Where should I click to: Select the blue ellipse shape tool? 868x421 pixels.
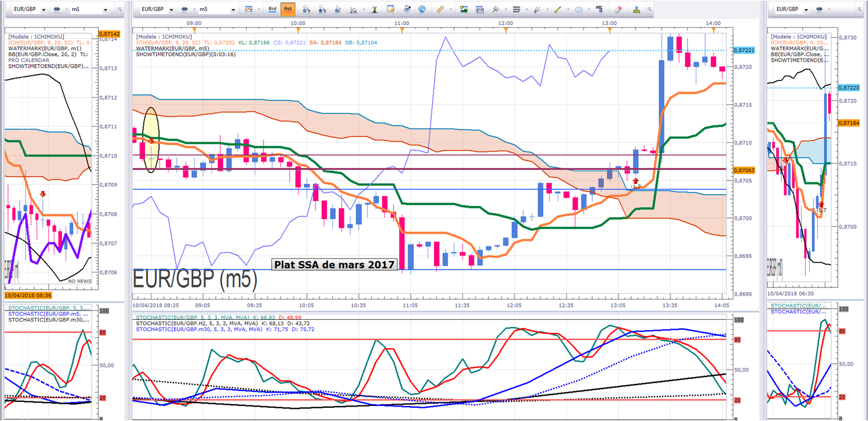pyautogui.click(x=578, y=9)
